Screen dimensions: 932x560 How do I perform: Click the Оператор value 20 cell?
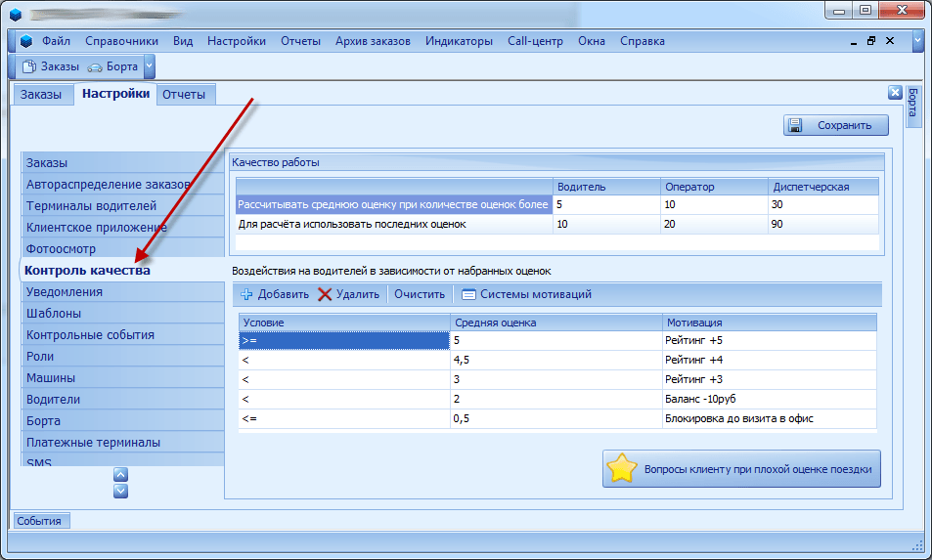pos(714,224)
